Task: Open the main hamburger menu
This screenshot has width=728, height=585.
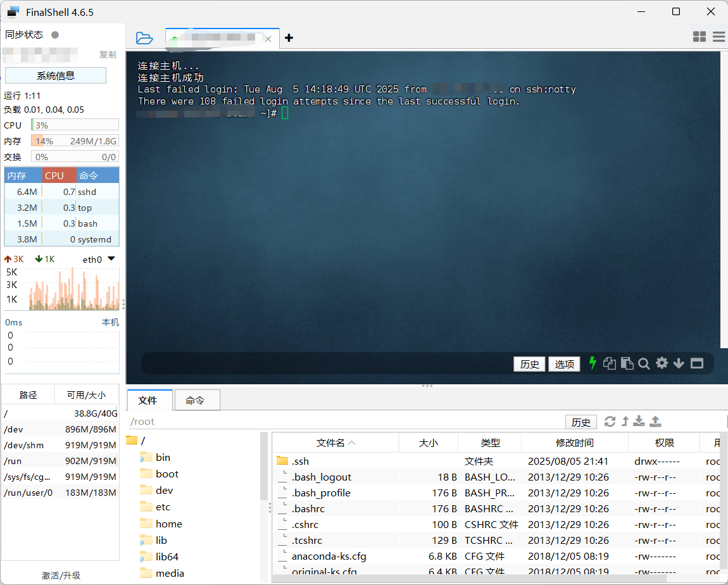Action: point(719,37)
